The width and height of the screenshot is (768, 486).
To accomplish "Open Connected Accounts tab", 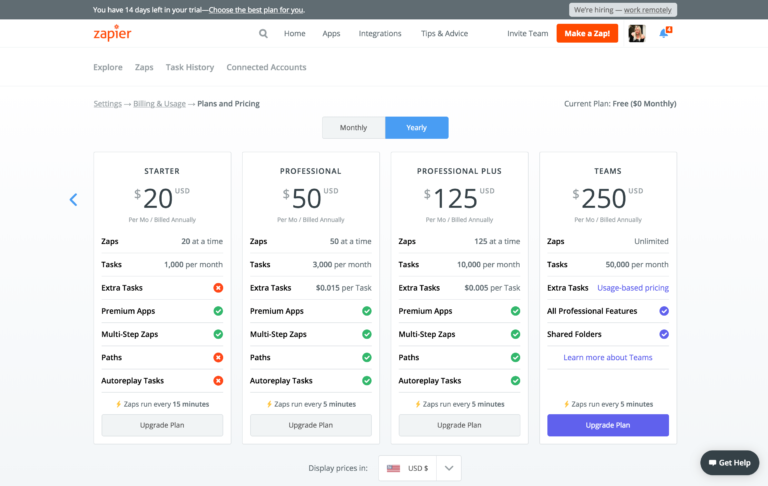I will click(x=266, y=67).
